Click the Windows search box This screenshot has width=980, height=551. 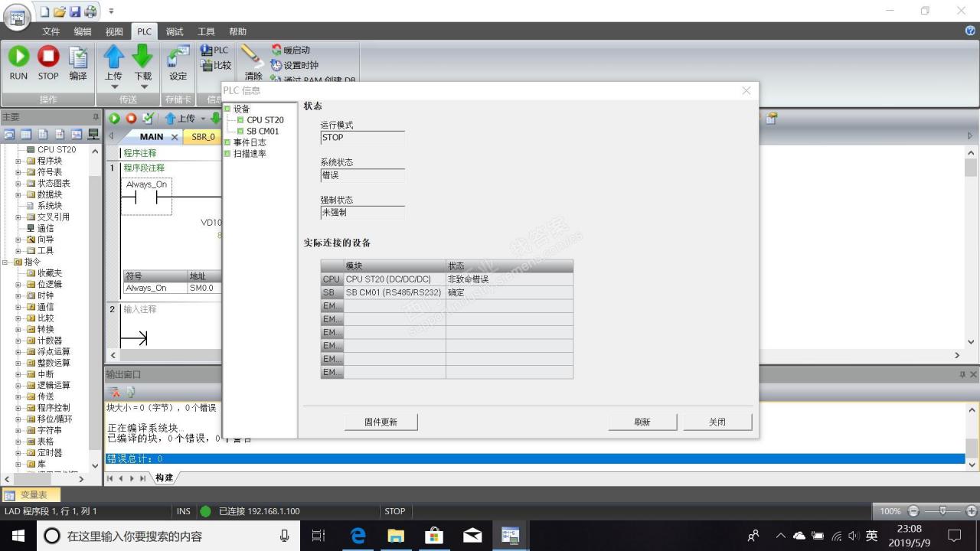pos(168,536)
